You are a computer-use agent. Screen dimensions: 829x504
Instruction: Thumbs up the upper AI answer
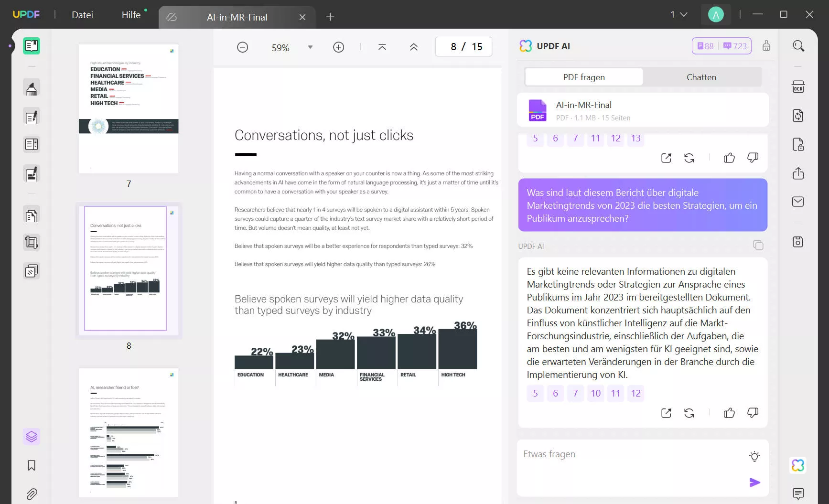point(729,158)
